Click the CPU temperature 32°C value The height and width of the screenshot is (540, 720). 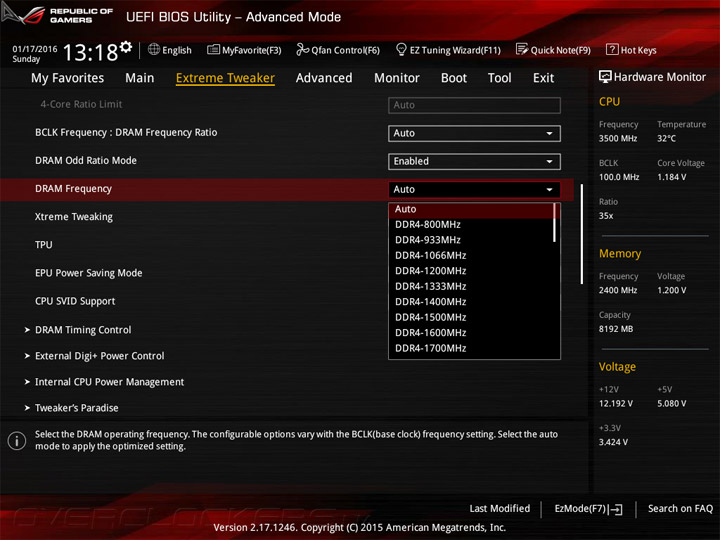pos(666,139)
